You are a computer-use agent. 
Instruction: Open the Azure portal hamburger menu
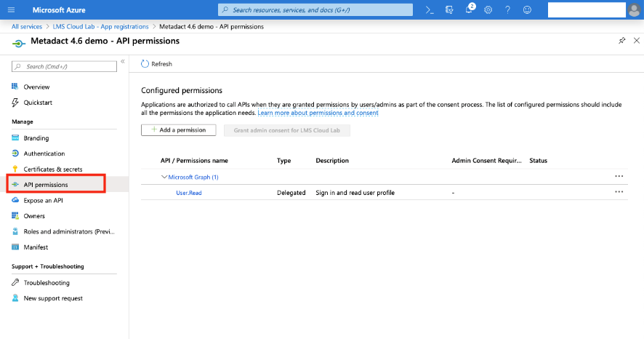[11, 10]
